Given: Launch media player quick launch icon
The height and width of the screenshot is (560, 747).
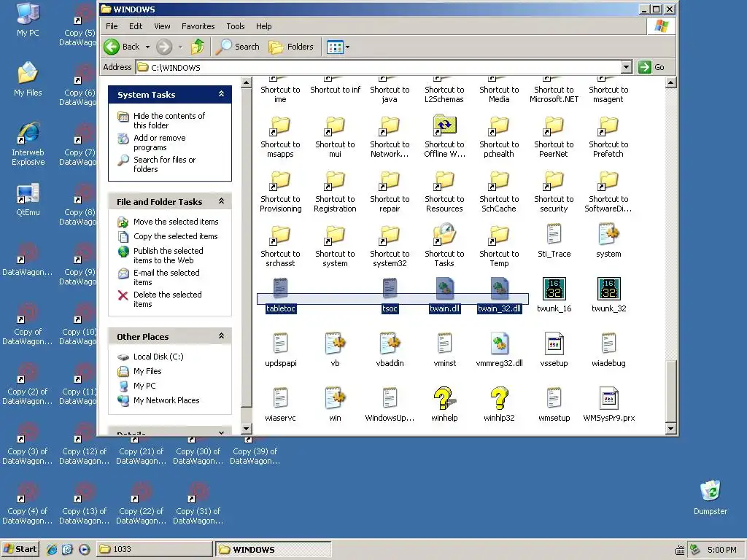Looking at the screenshot, I should (x=84, y=549).
